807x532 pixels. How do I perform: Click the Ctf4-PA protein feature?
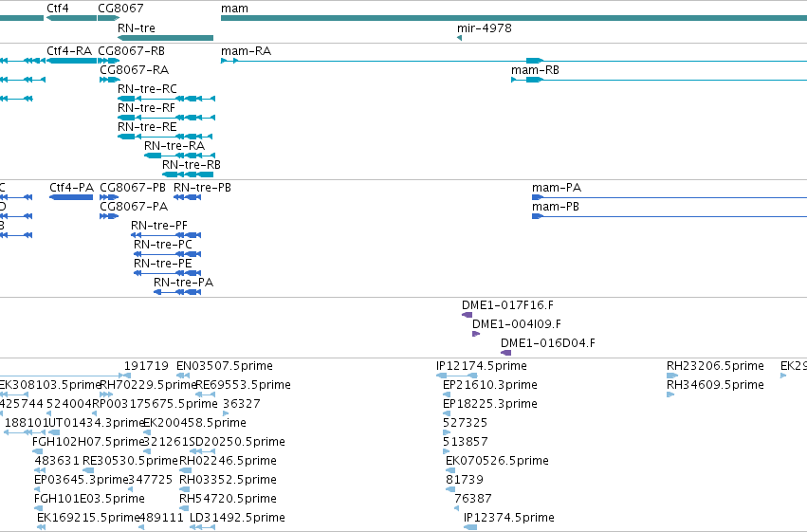[x=71, y=197]
